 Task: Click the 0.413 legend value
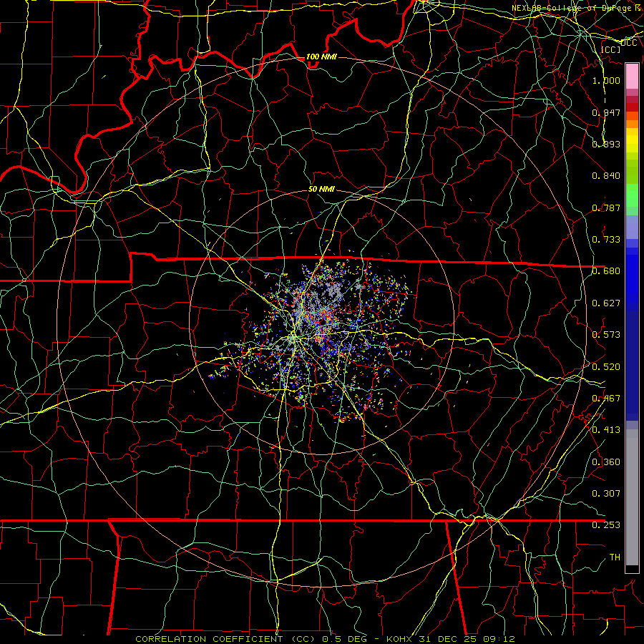pos(606,430)
